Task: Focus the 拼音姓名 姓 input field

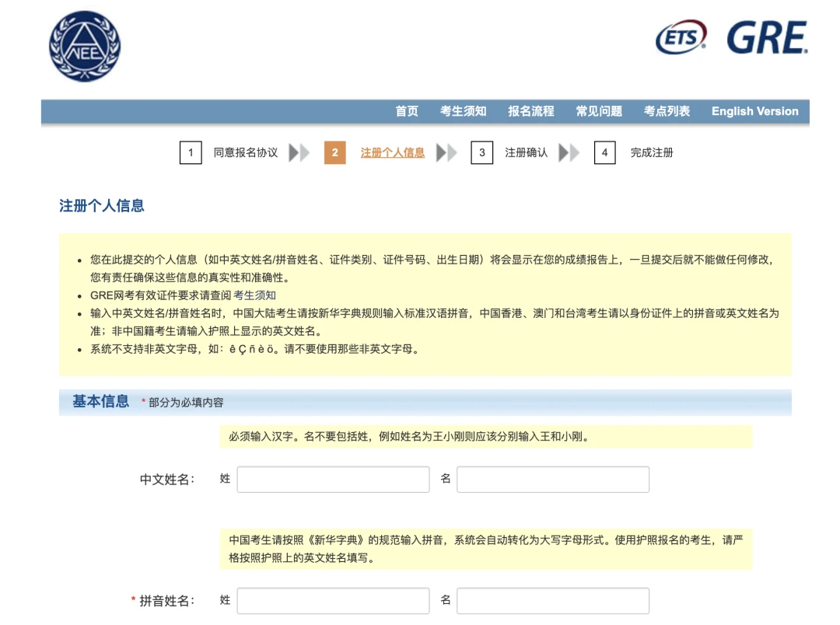Action: (x=333, y=601)
